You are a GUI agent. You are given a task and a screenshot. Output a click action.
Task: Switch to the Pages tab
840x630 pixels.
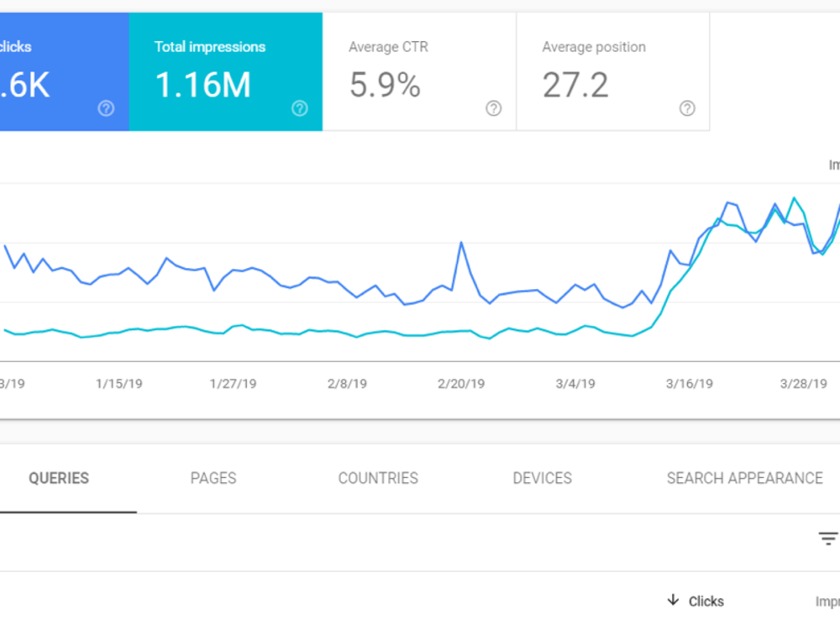pyautogui.click(x=213, y=478)
